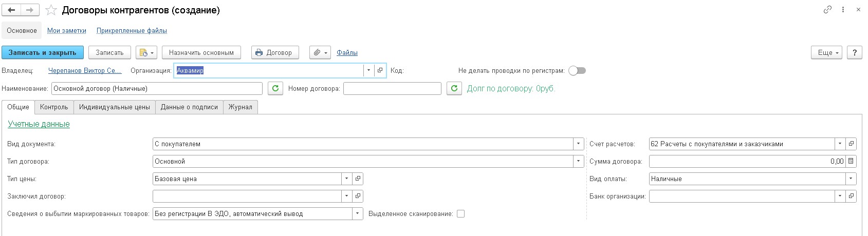The height and width of the screenshot is (236, 868).
Task: Switch to 'Индивидуальные цены' tab
Action: pos(115,107)
